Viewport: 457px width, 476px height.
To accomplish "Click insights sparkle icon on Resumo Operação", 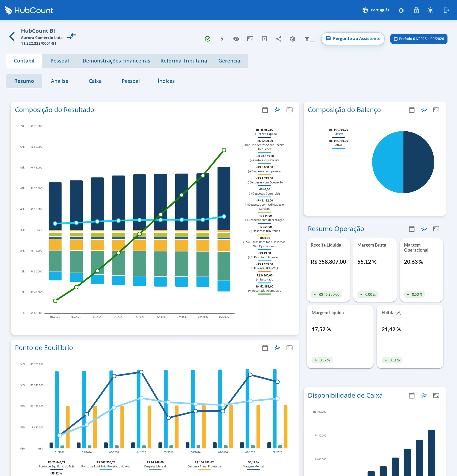I will click(424, 229).
